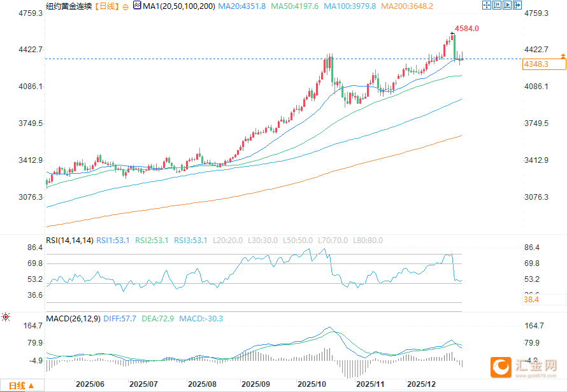Click the 4086.1 label on right price axis
567x392 pixels.
click(536, 87)
